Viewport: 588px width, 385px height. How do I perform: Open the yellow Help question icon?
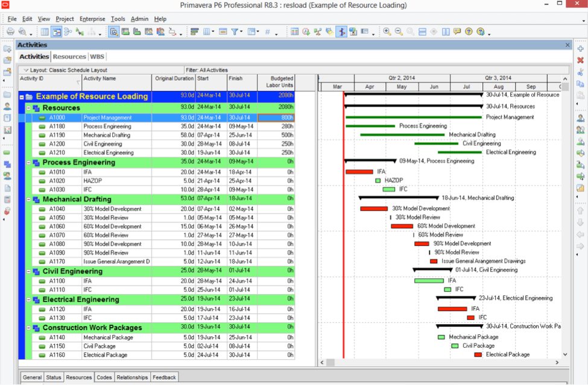point(469,32)
